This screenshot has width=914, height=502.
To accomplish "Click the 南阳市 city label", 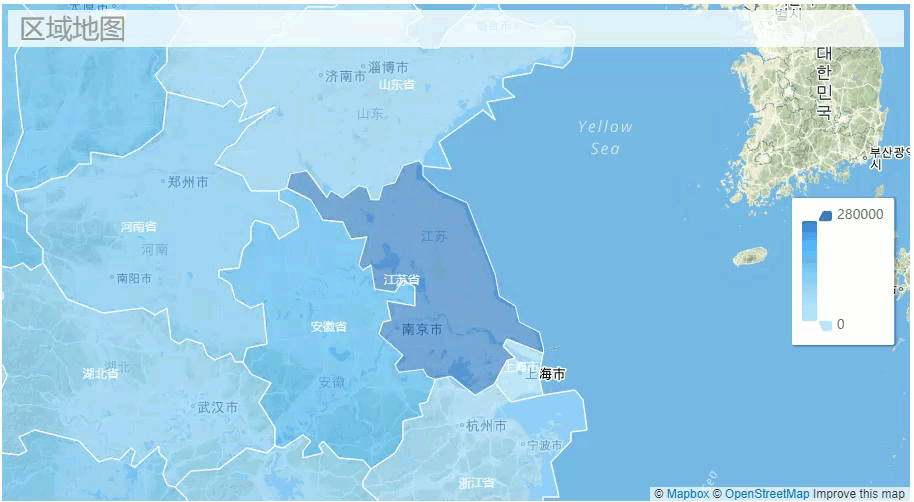I will click(134, 279).
